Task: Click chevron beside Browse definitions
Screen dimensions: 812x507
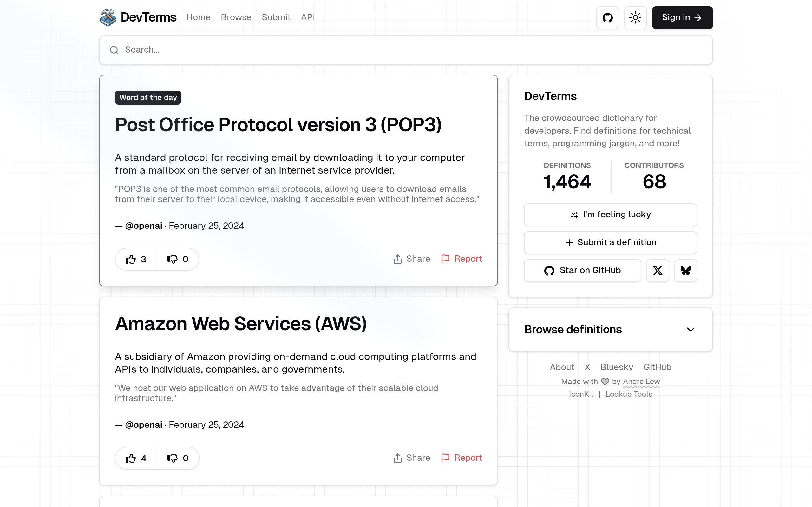Action: pos(691,330)
